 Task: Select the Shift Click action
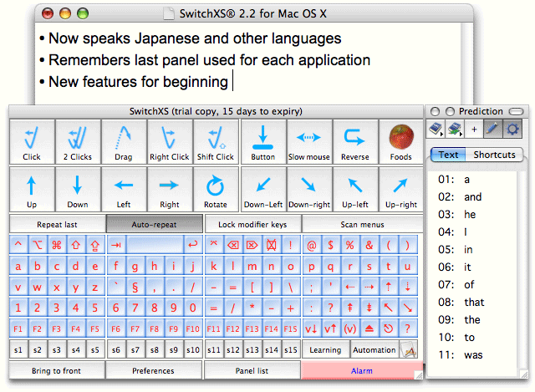pos(216,141)
